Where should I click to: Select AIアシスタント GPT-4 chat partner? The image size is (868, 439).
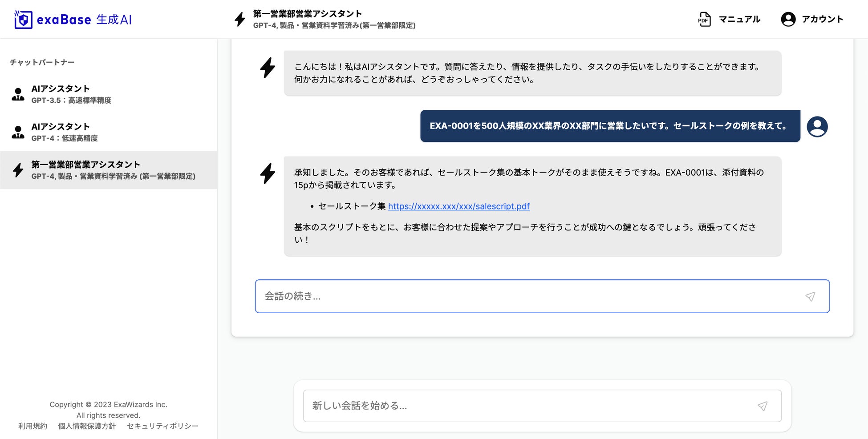65,132
